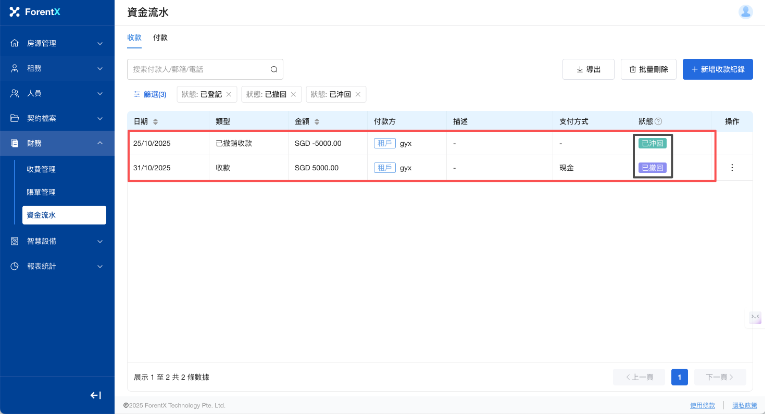The image size is (765, 414).
Task: Open the filter (篩選) panel
Action: [x=150, y=94]
